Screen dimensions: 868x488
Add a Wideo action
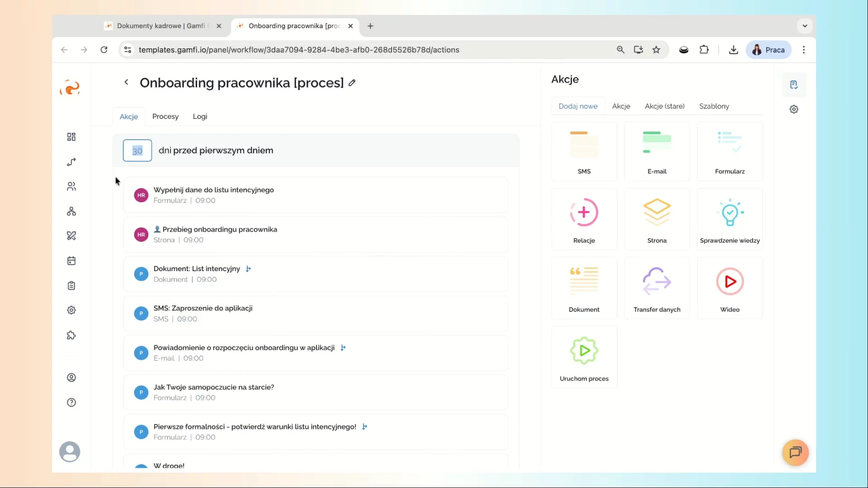tap(729, 288)
